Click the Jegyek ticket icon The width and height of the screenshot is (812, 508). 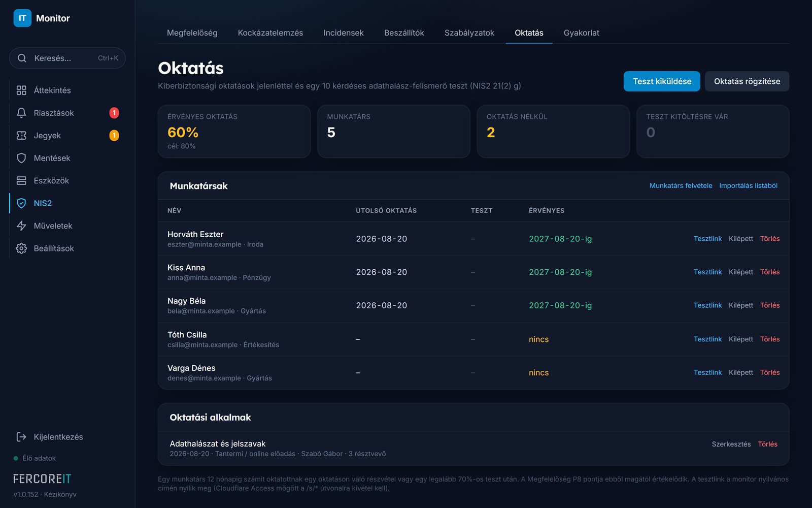point(21,136)
